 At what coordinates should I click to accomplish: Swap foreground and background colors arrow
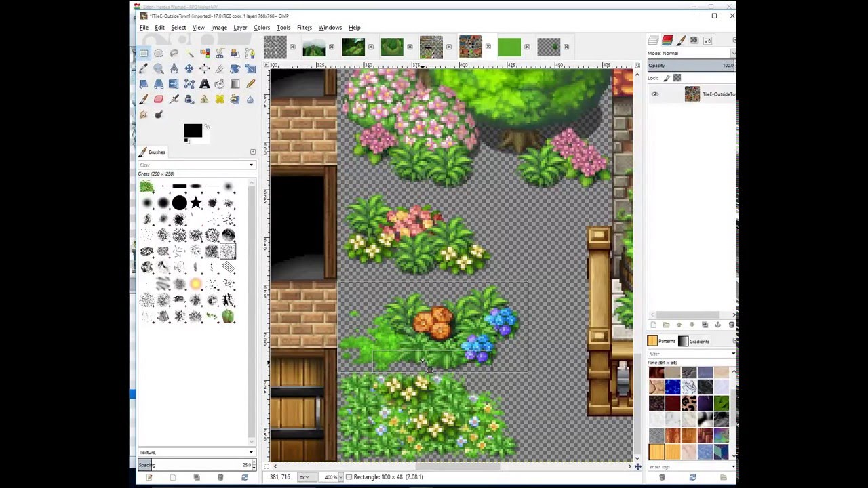207,126
